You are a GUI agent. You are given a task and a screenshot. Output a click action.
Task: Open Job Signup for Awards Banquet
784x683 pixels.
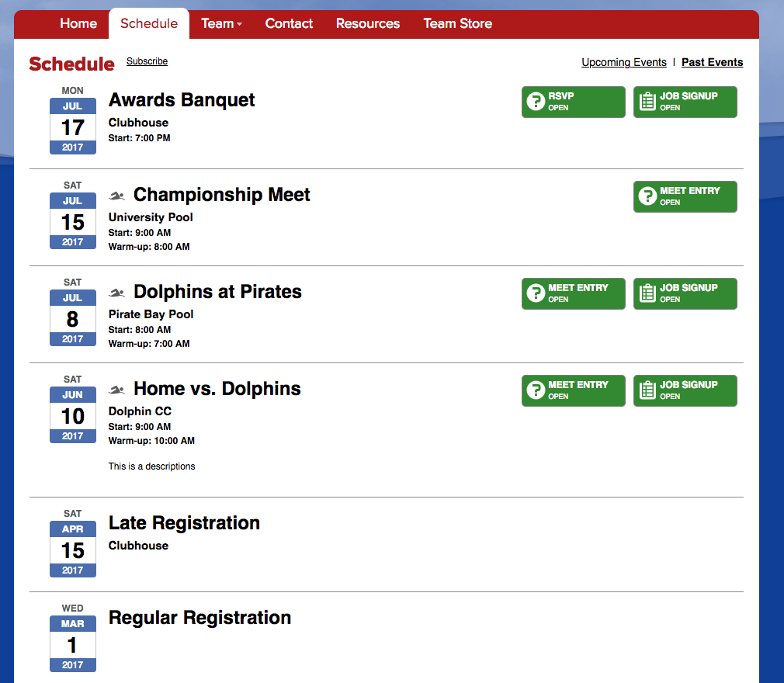[x=685, y=102]
